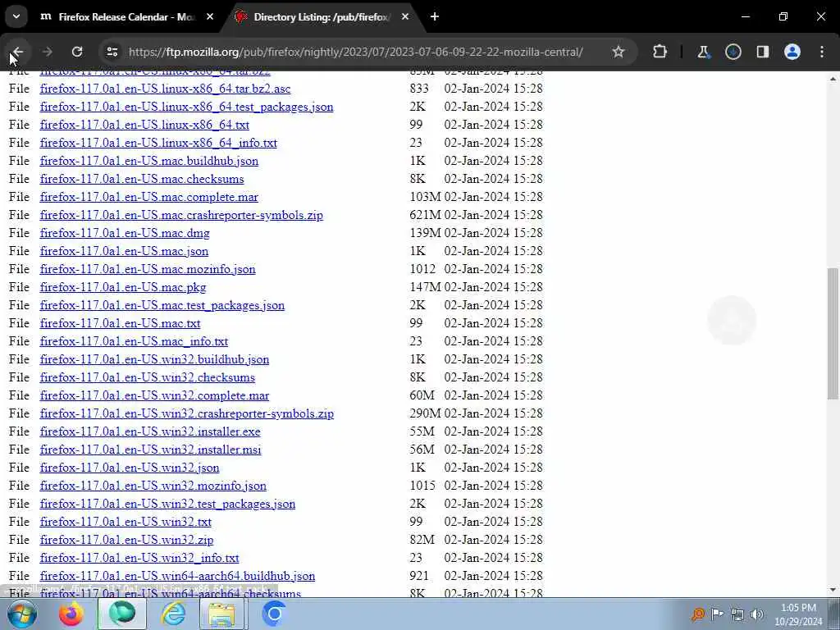Viewport: 840px width, 630px height.
Task: Open the downloads icon in toolbar
Action: tap(733, 52)
